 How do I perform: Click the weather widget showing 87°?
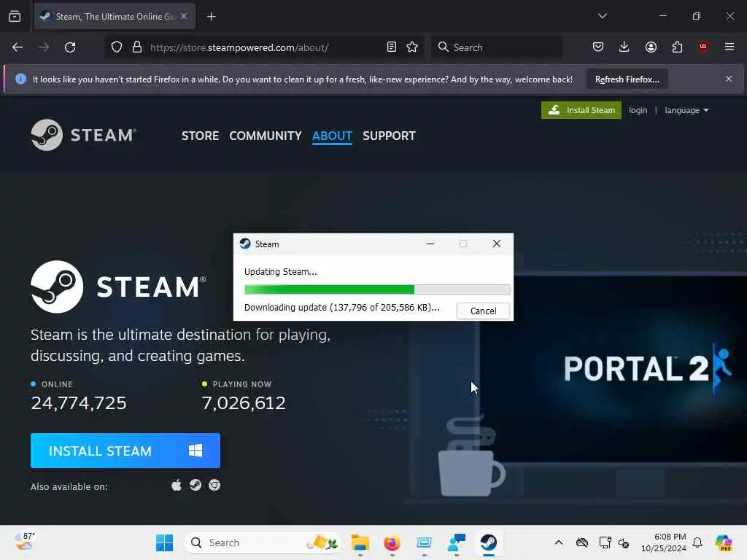(x=24, y=542)
